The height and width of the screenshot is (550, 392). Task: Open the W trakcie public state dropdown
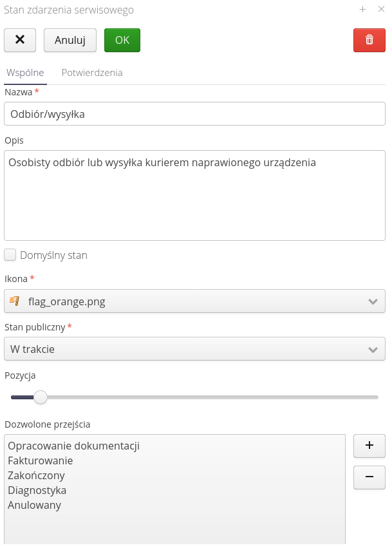coord(193,348)
